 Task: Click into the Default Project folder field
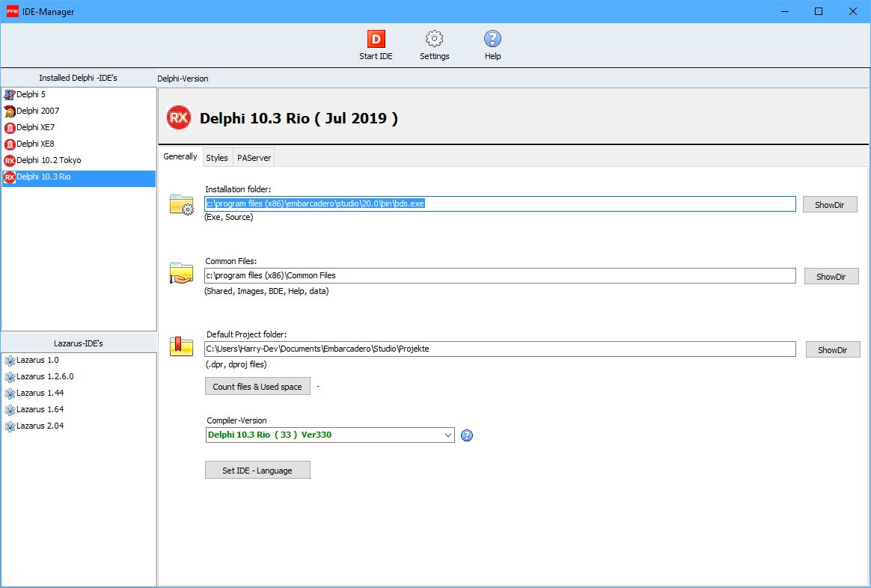tap(500, 349)
